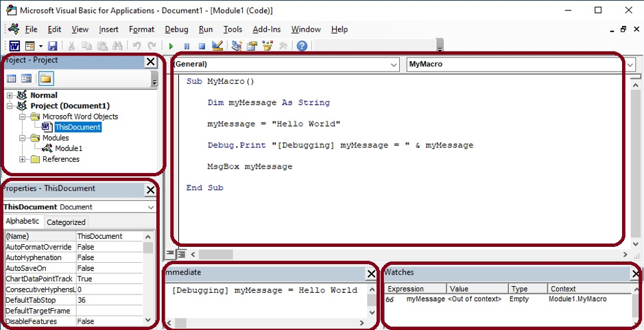Select ThisDocument in the project tree

77,127
